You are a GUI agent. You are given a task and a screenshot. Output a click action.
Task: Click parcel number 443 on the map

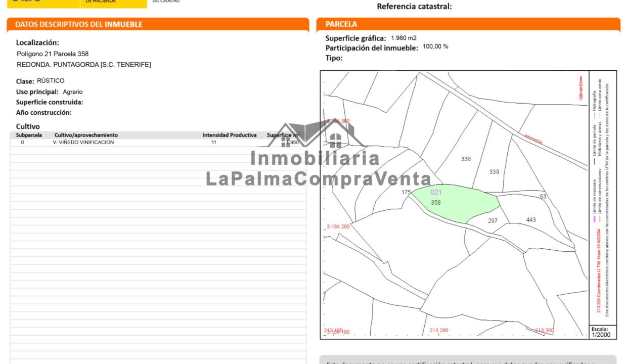[x=531, y=220]
